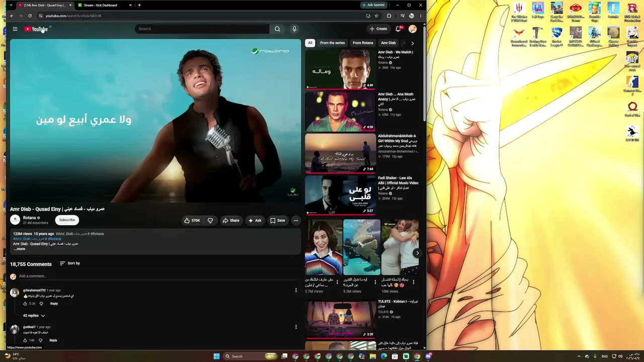Like the comment by @farahemad792
This screenshot has height=362, width=644.
[x=25, y=304]
